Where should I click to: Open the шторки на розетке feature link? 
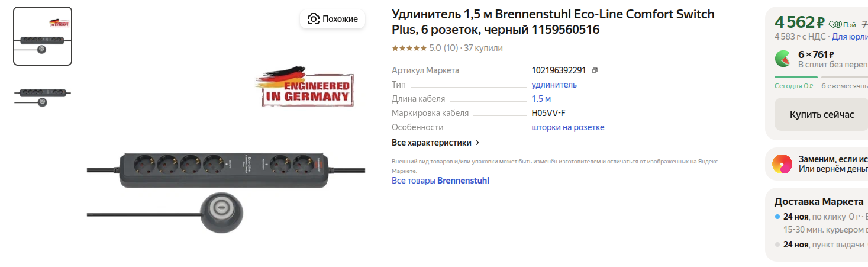(568, 127)
